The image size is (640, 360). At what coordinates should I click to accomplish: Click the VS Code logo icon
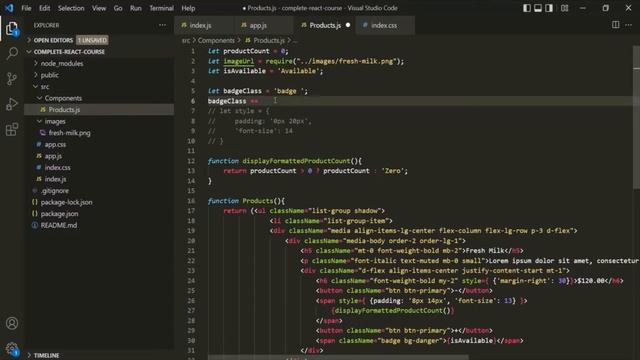(x=9, y=8)
